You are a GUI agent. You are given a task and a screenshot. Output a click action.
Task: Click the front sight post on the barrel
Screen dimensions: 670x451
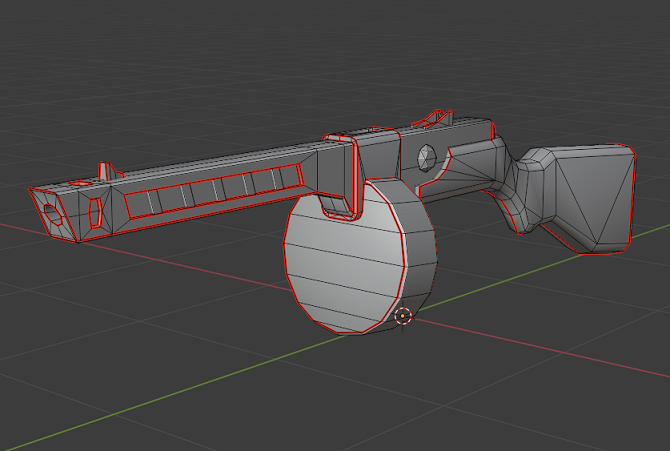(108, 171)
